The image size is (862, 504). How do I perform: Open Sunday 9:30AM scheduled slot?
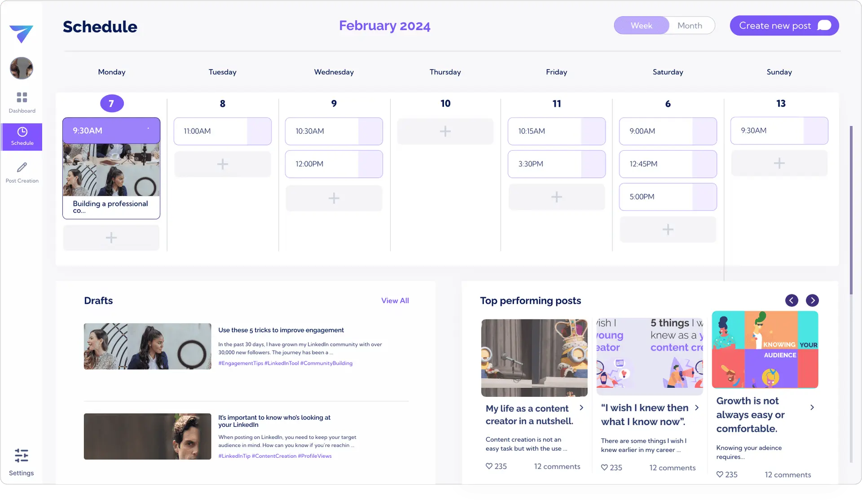point(779,131)
